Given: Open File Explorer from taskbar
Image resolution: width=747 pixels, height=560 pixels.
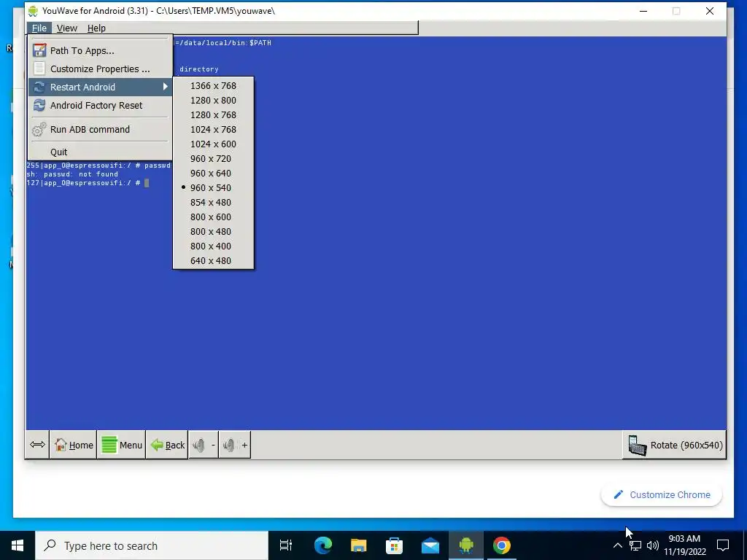Looking at the screenshot, I should [358, 545].
